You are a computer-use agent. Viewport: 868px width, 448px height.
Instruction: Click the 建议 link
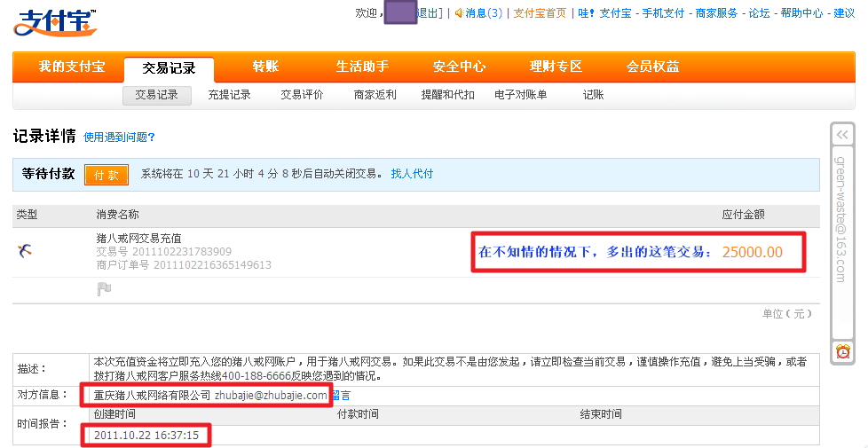point(844,13)
